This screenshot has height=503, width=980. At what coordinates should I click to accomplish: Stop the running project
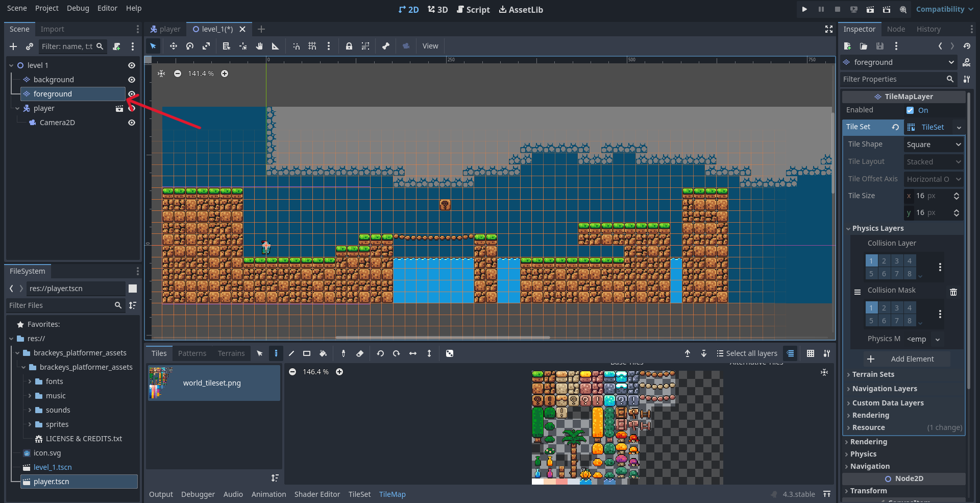[x=838, y=9]
